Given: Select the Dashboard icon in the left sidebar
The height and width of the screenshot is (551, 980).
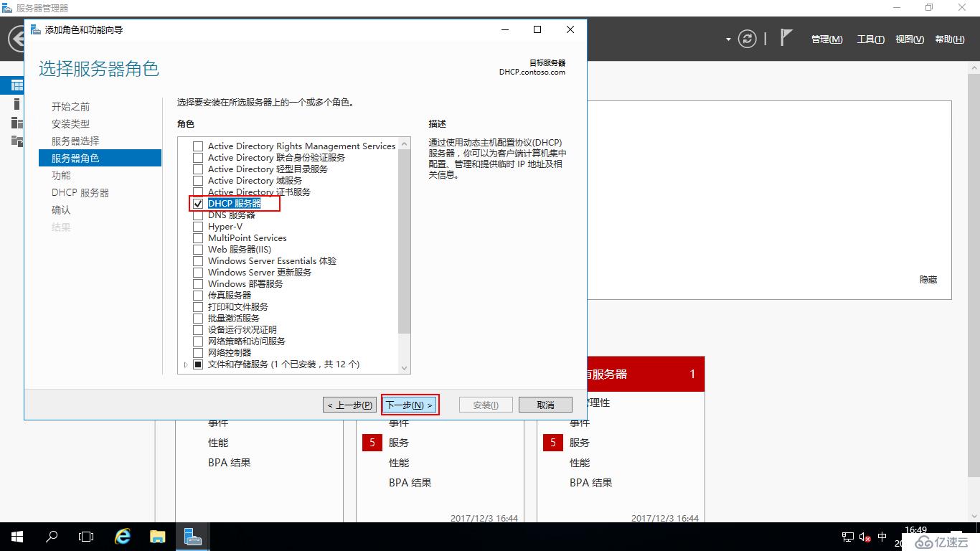Looking at the screenshot, I should (x=17, y=85).
